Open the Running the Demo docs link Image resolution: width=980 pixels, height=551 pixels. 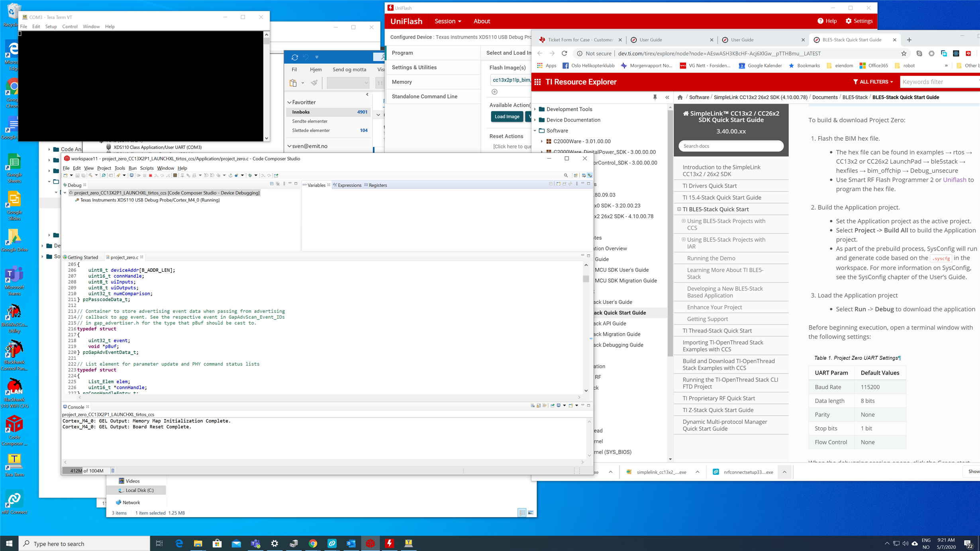coord(711,258)
